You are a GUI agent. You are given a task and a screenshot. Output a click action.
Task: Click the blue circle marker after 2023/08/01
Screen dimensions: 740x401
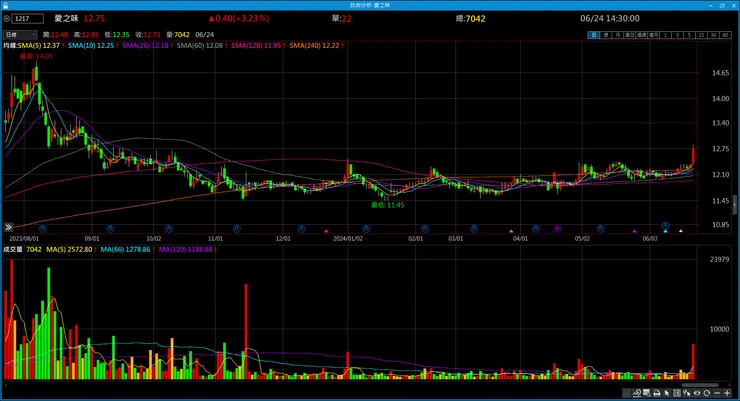click(x=42, y=228)
